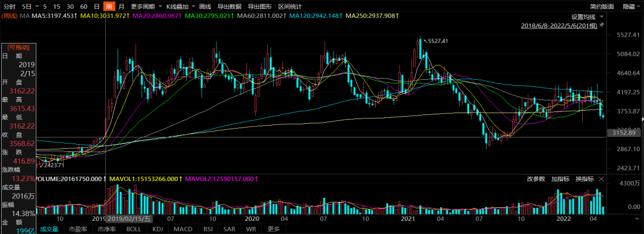Click the magenta MA20:2860.967 legend
This screenshot has height=234, width=644.
coord(157,16)
